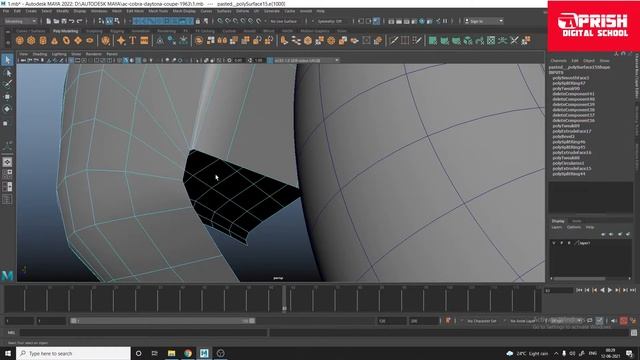Play the animation forwards
This screenshot has height=360, width=640.
[x=610, y=290]
